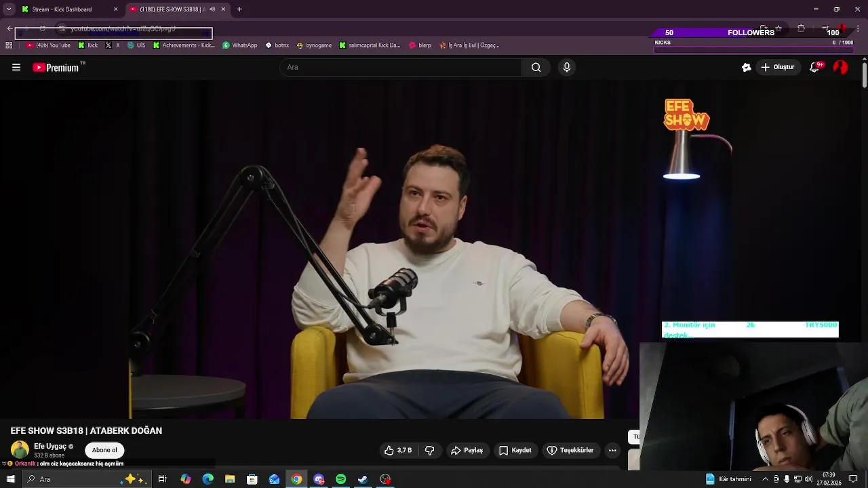Open the 'bynogame' bookmark
This screenshot has height=488, width=868.
tap(314, 45)
